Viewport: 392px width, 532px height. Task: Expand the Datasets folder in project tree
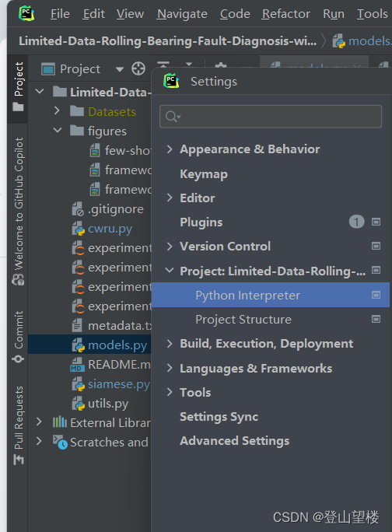pyautogui.click(x=57, y=110)
